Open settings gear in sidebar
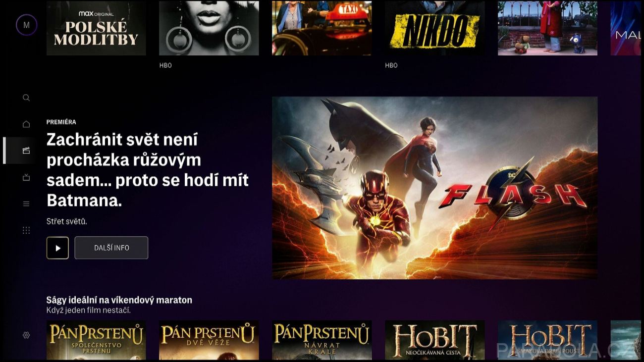 [26, 335]
